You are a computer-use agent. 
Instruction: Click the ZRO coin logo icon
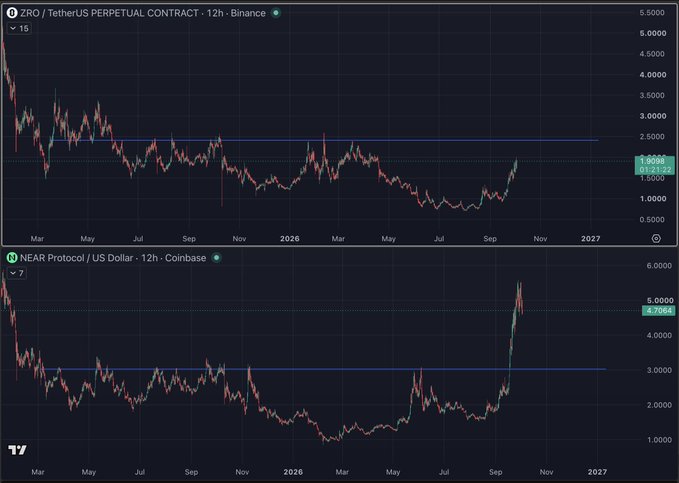coord(12,13)
